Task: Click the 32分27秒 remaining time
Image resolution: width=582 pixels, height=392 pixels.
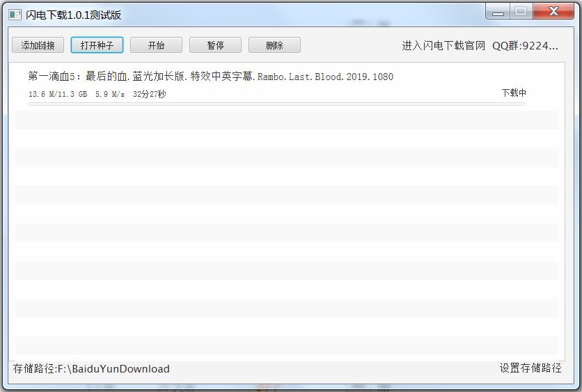Action: point(149,94)
